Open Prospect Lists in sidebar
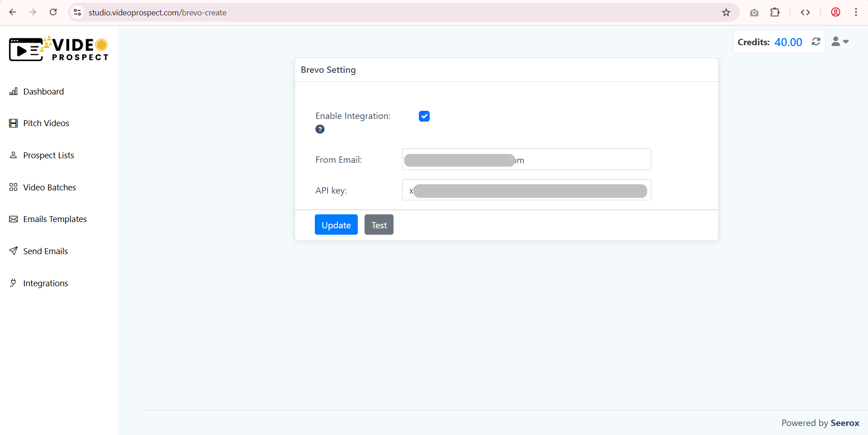868x435 pixels. coord(48,156)
